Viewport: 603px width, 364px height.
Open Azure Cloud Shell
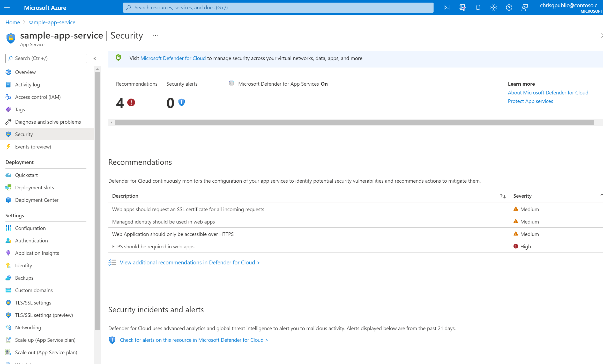(447, 8)
